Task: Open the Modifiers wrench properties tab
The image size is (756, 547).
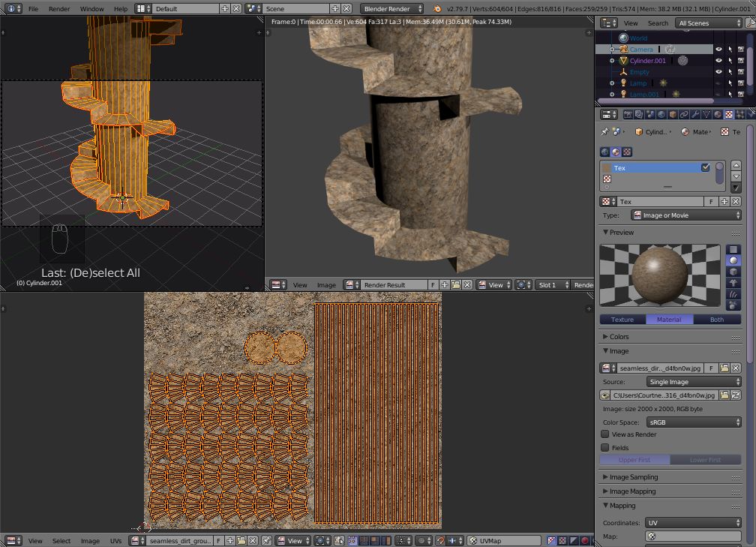Action: (x=694, y=115)
